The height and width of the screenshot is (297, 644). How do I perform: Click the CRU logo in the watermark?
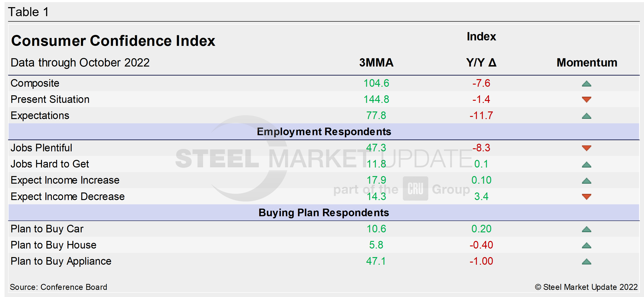415,189
